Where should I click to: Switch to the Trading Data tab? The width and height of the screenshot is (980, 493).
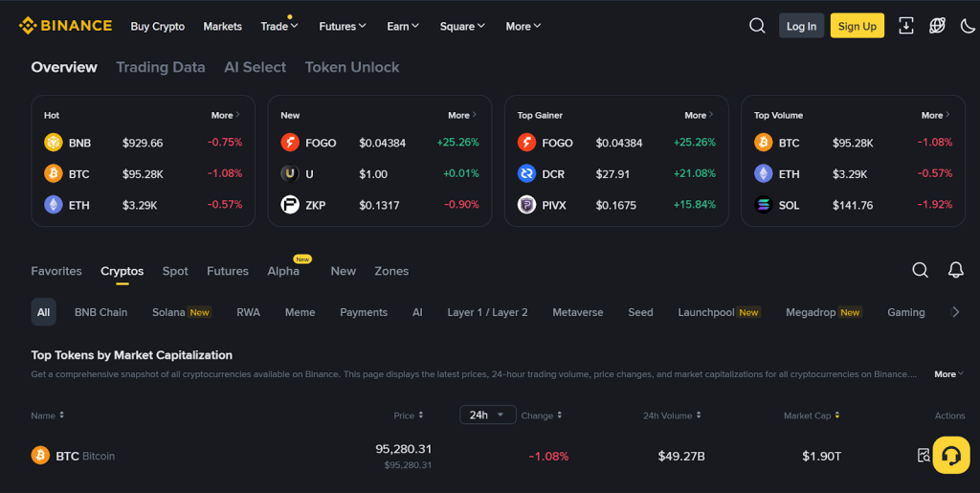[160, 67]
